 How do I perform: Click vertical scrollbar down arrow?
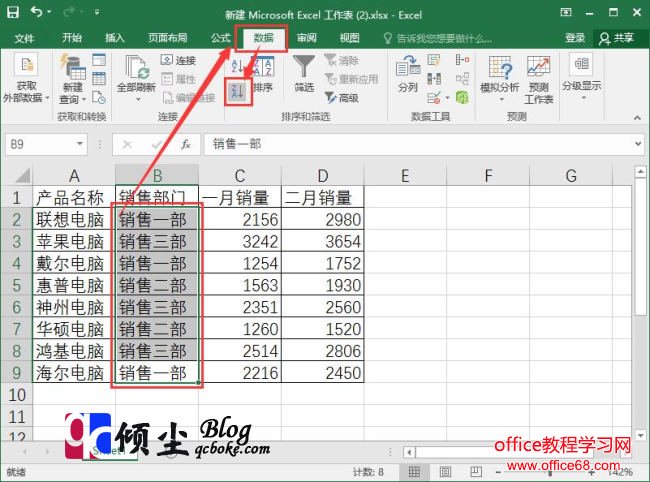(640, 436)
